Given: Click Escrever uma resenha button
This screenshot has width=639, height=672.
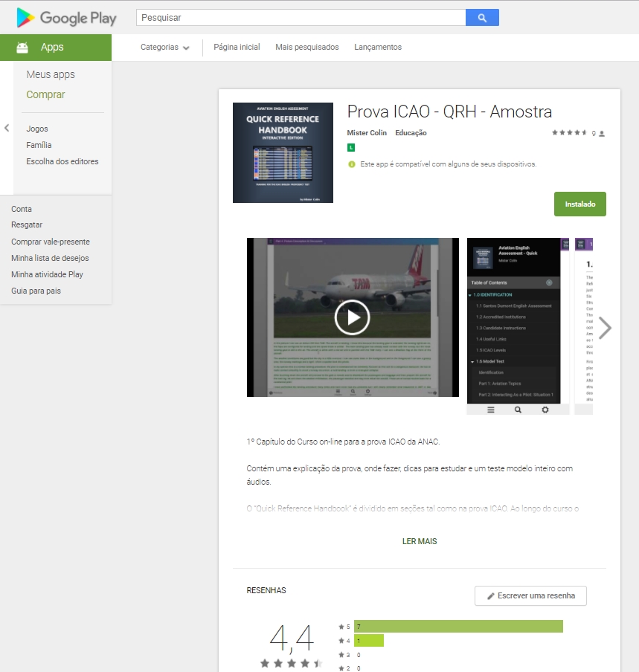Looking at the screenshot, I should click(x=530, y=595).
